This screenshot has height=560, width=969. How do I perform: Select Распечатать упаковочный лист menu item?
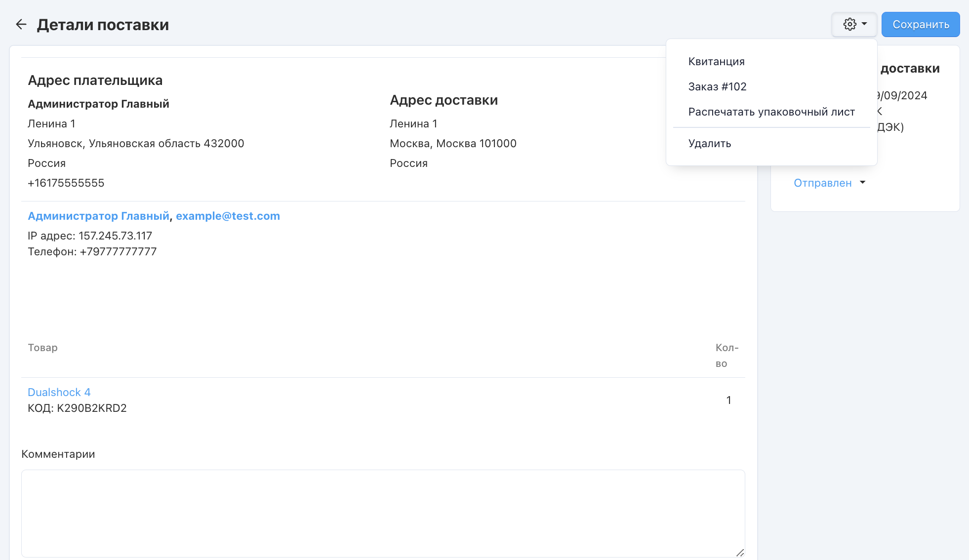click(771, 112)
